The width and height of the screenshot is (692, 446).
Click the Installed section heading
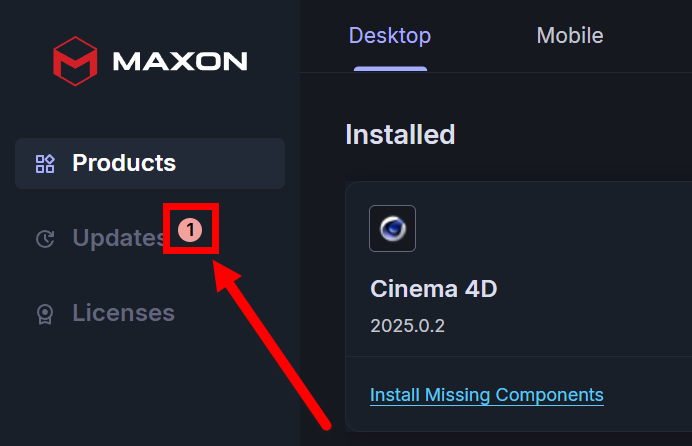point(400,134)
